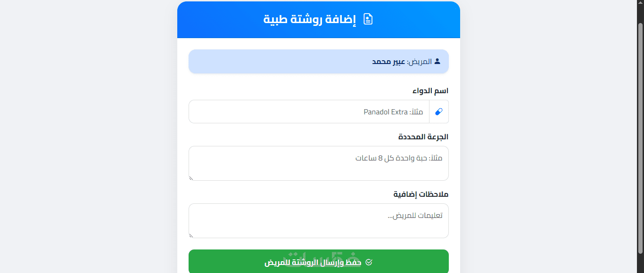
Task: Click the dosage textarea resize handle
Action: tap(191, 178)
